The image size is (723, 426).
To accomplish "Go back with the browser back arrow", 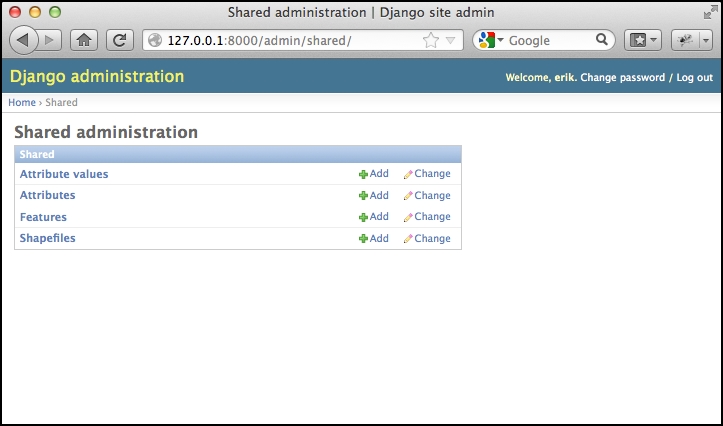I will 24,40.
